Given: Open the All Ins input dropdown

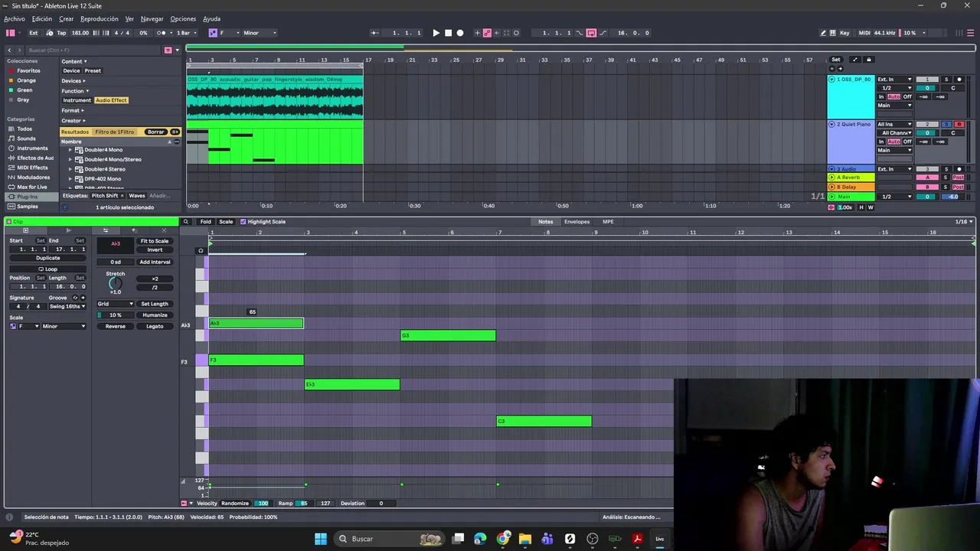Looking at the screenshot, I should coord(894,124).
